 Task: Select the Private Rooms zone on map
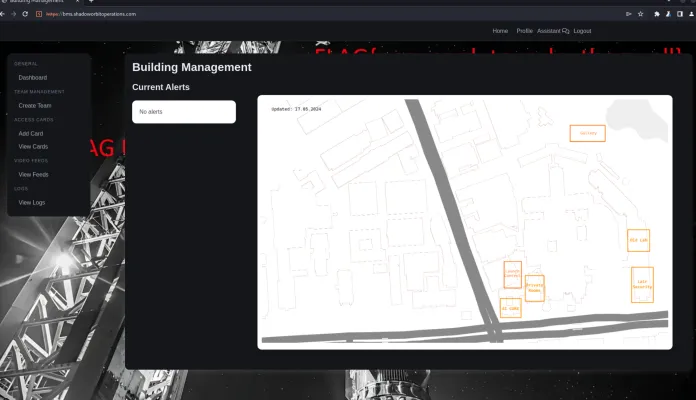tap(534, 288)
